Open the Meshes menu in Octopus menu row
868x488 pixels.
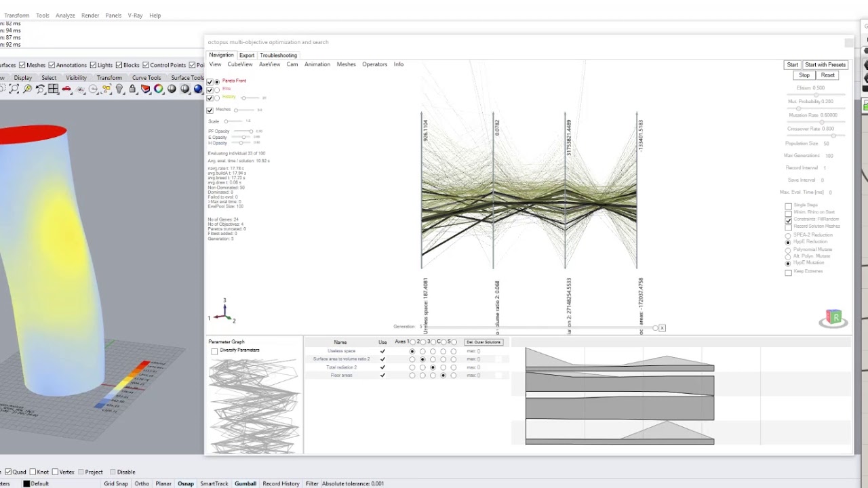tap(346, 64)
